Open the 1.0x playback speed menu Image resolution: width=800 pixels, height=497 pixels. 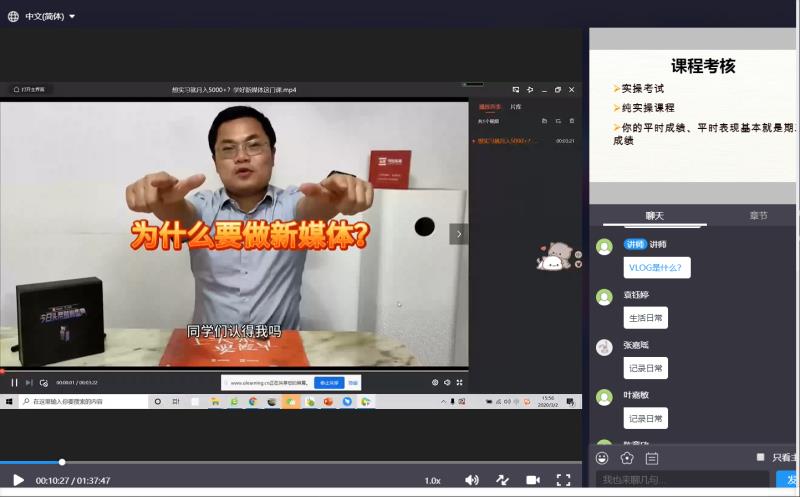coord(432,481)
